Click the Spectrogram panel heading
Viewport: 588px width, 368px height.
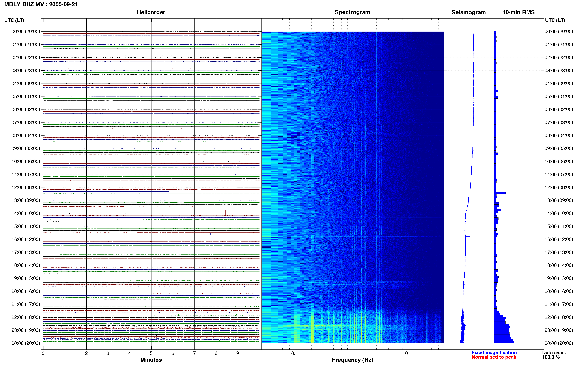352,12
